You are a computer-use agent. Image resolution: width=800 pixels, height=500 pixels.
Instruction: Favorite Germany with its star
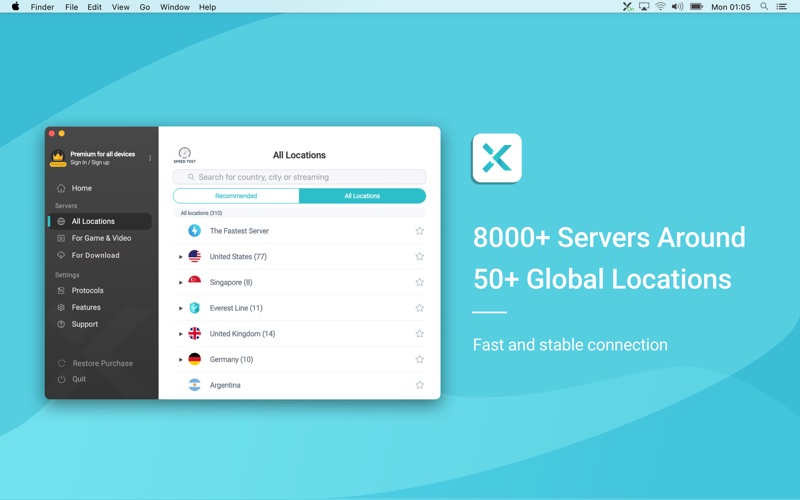pos(419,359)
